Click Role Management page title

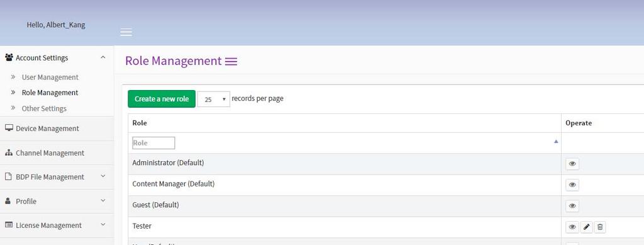tap(174, 61)
